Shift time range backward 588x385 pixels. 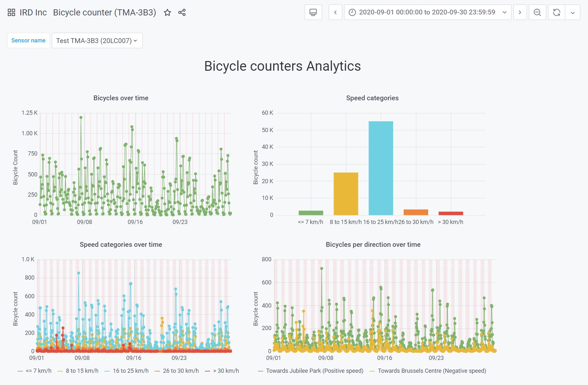[x=335, y=12]
